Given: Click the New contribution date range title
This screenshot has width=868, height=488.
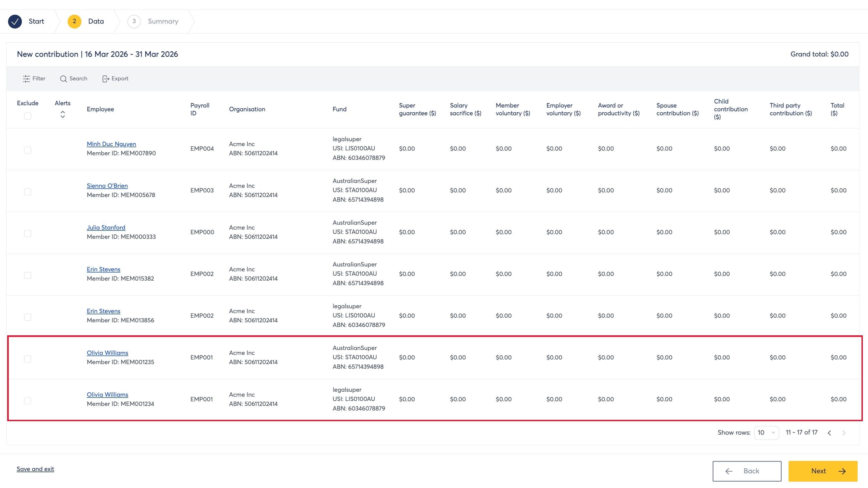Looking at the screenshot, I should click(97, 54).
